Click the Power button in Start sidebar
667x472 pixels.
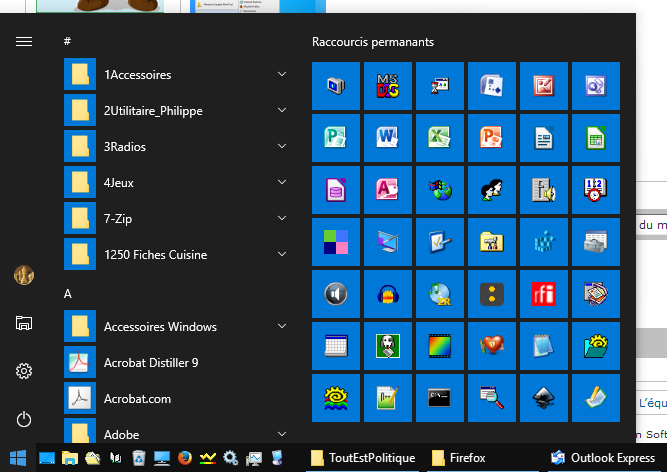(x=24, y=419)
